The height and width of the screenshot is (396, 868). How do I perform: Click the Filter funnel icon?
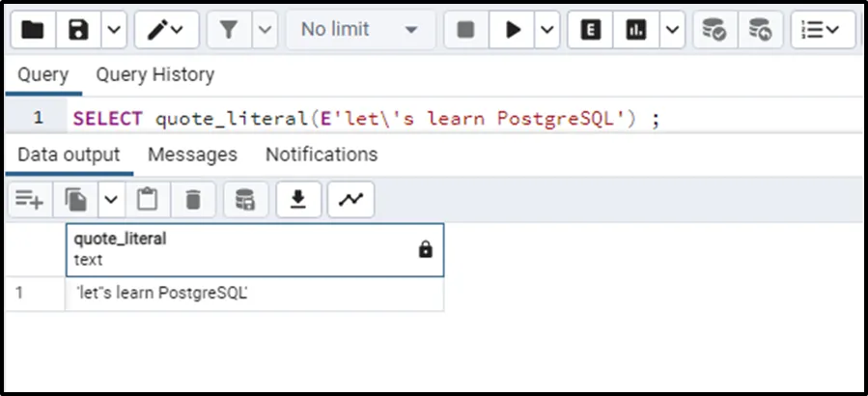(229, 30)
